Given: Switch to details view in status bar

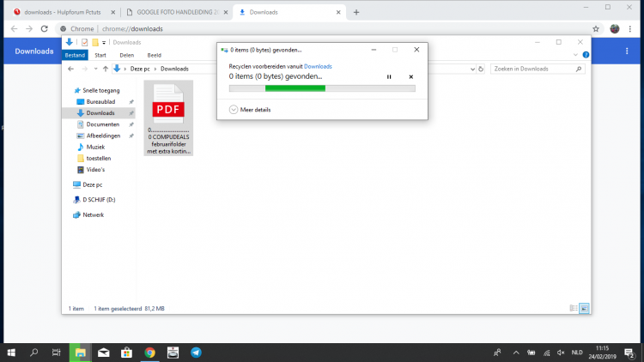Looking at the screenshot, I should tap(574, 308).
